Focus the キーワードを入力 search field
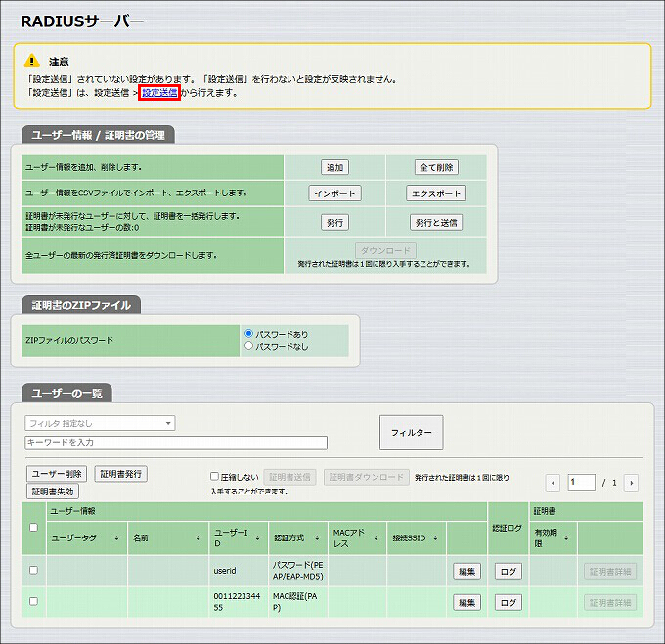The width and height of the screenshot is (665, 644). (176, 443)
